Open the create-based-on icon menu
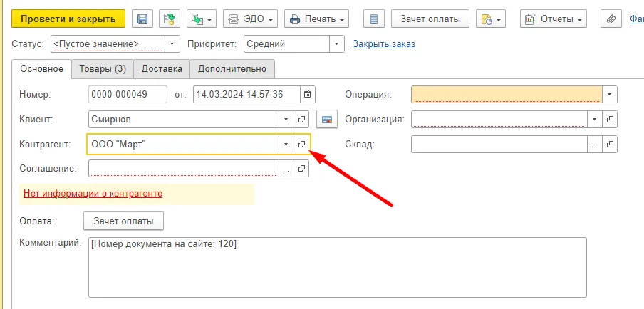Screen dimensions: 644x309 click(201, 19)
